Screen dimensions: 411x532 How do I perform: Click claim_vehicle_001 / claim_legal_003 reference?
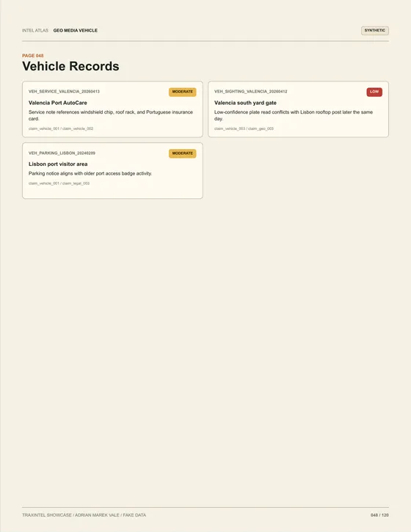point(59,183)
